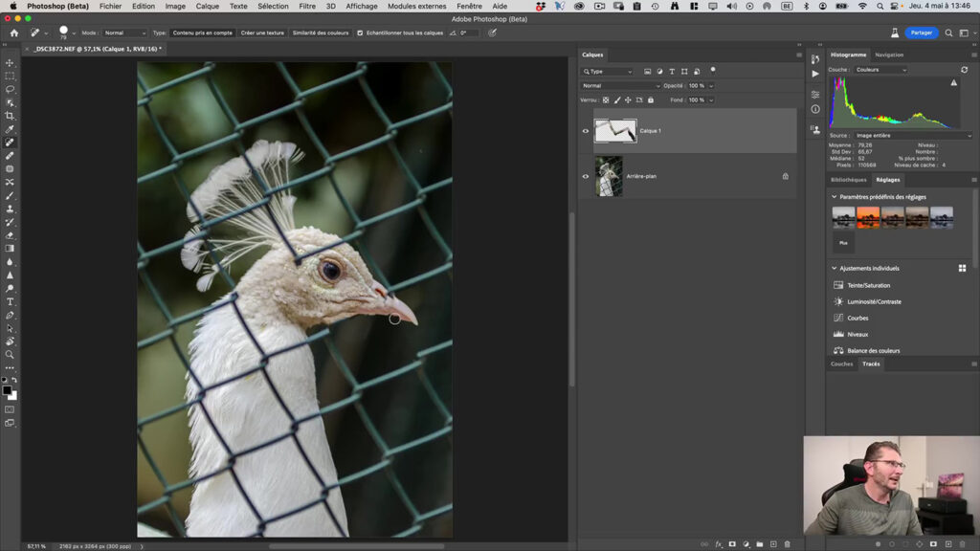This screenshot has width=980, height=551.
Task: Open the Calque menu
Action: (x=207, y=7)
